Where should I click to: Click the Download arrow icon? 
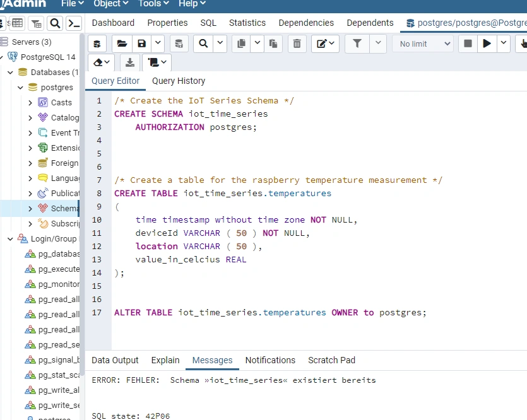click(x=130, y=62)
